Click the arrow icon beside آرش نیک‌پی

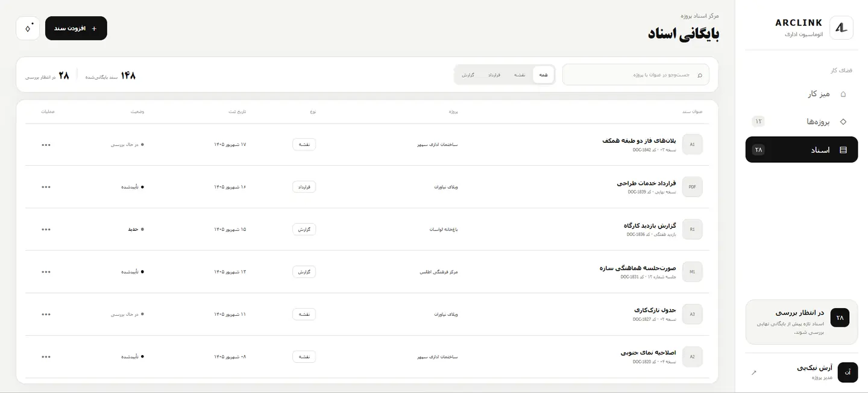pos(753,373)
